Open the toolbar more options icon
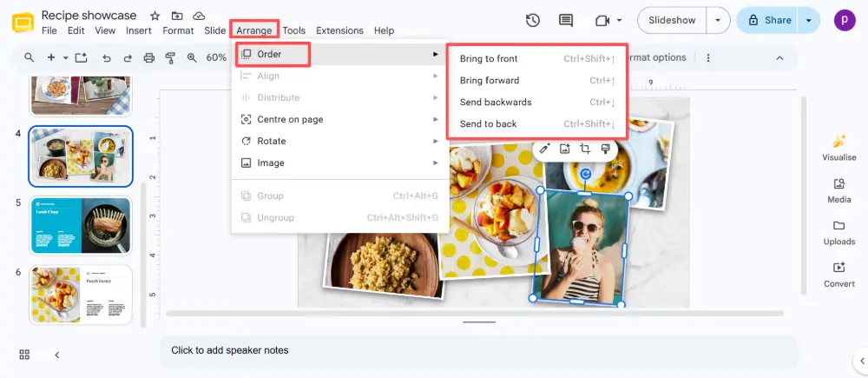 click(708, 57)
